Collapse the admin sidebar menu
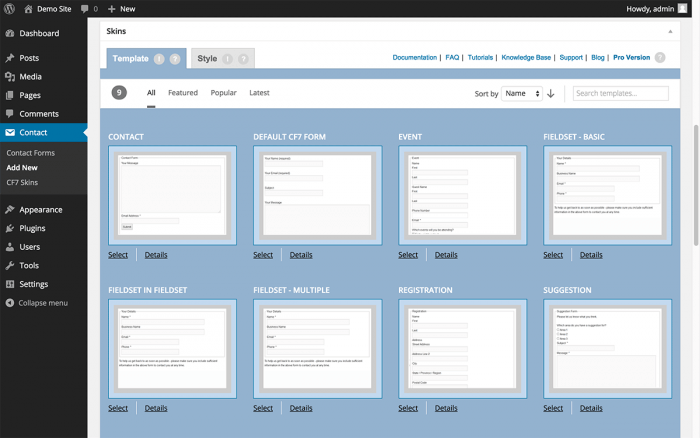This screenshot has height=438, width=700. point(37,303)
